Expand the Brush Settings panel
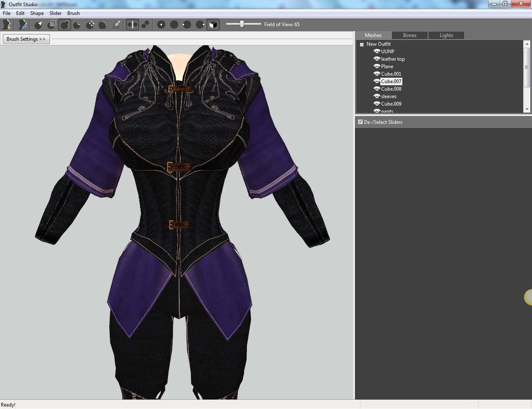The image size is (532, 409). click(x=26, y=39)
